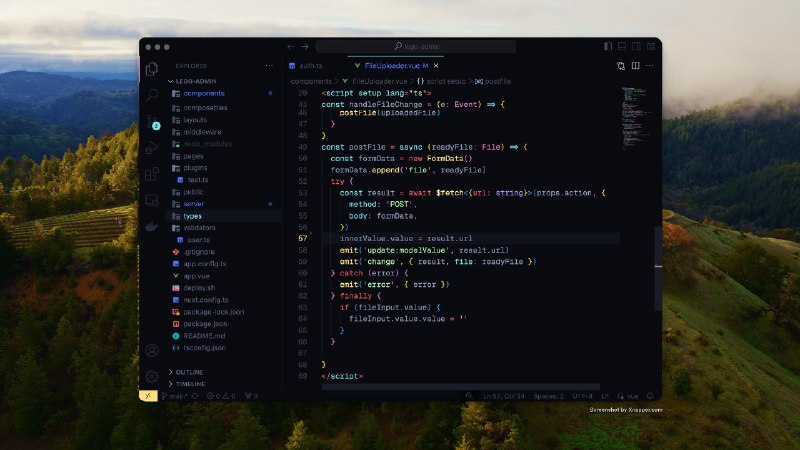
Task: Click components in the breadcrumb
Action: click(x=311, y=81)
